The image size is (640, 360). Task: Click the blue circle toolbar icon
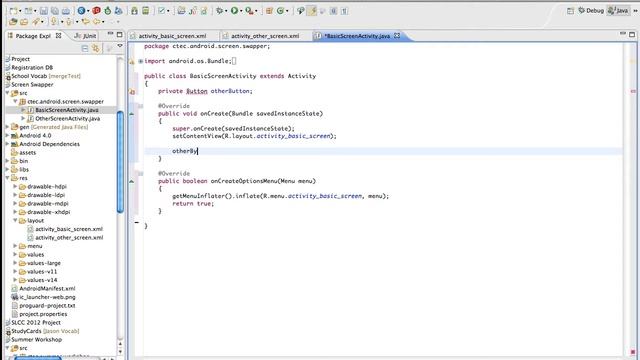[81, 11]
